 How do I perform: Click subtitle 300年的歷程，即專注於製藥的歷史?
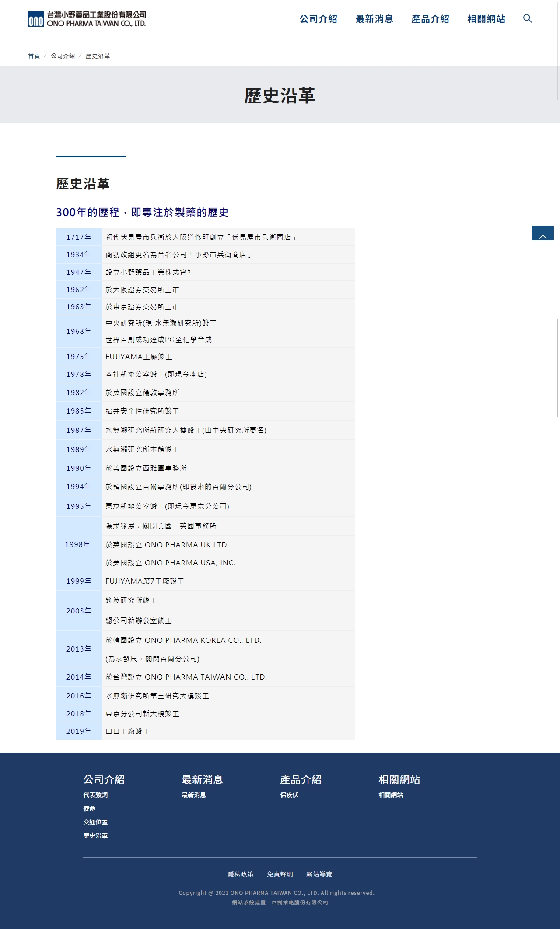[x=142, y=212]
